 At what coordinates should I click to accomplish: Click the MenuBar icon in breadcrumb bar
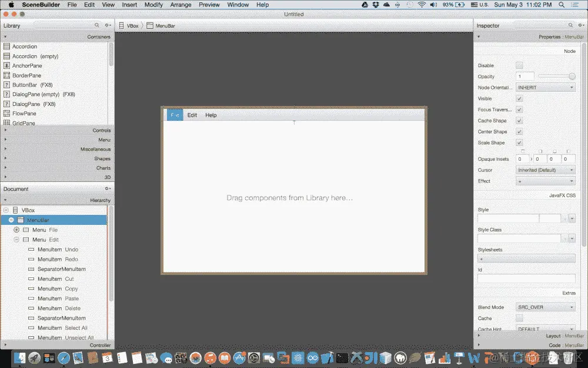(150, 25)
